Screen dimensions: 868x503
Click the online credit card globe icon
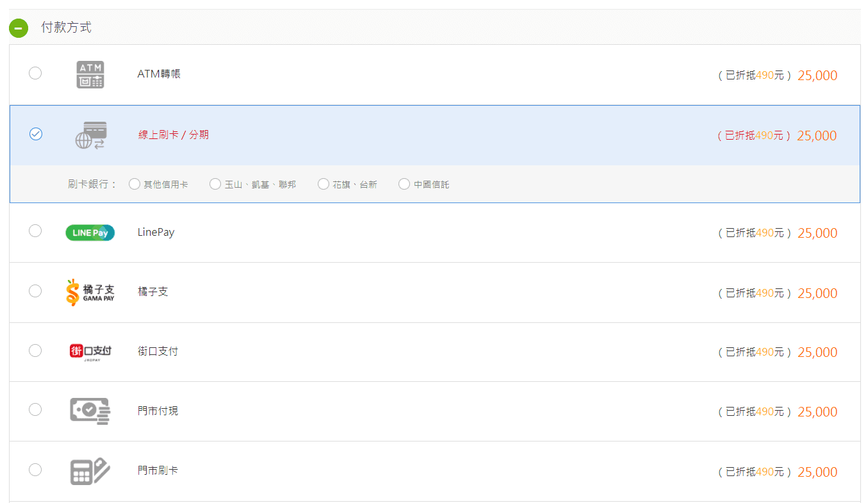[x=90, y=135]
